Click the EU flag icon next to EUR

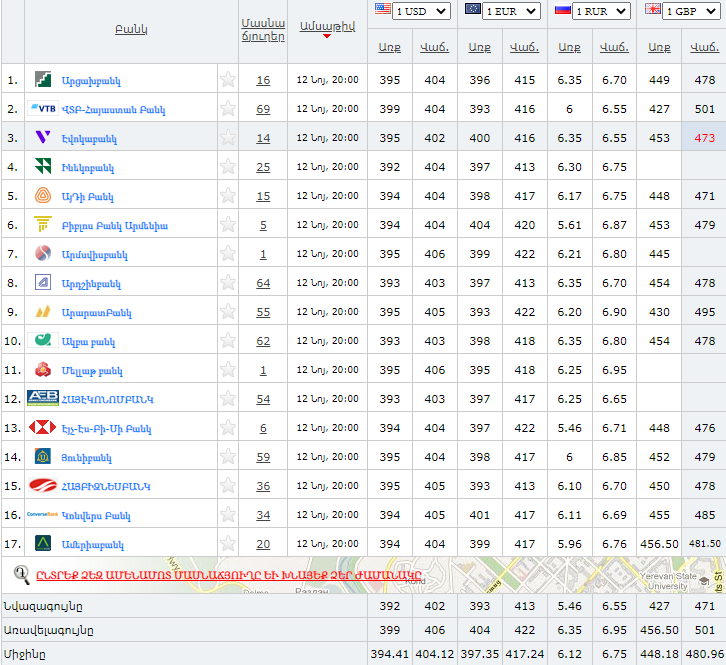coord(473,9)
